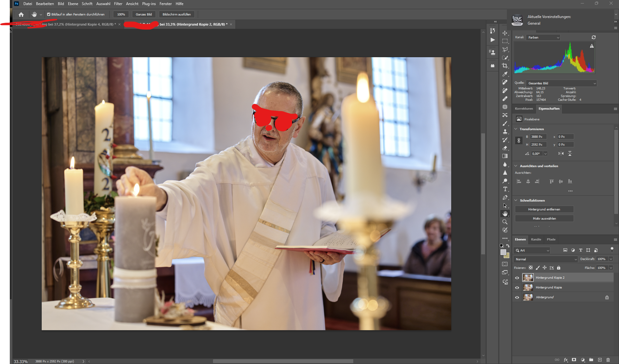The height and width of the screenshot is (364, 619).
Task: Hide the Hintergrund Kopie 2 layer
Action: (517, 278)
